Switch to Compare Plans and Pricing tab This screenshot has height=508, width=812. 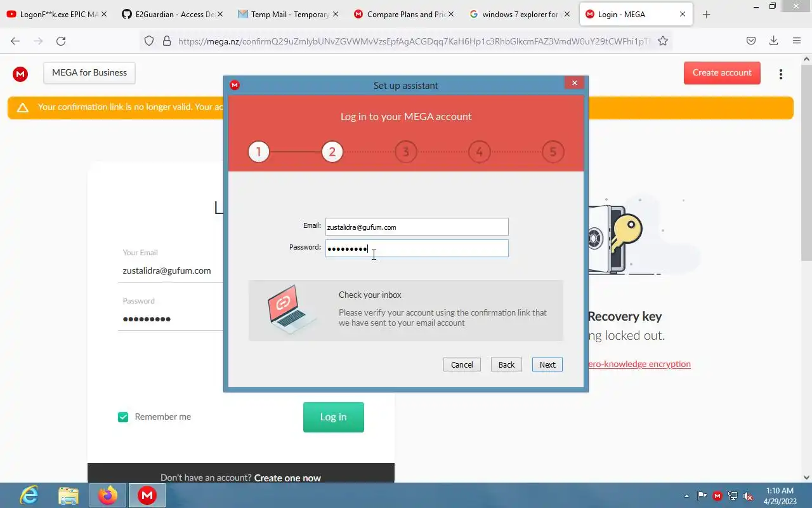point(403,14)
